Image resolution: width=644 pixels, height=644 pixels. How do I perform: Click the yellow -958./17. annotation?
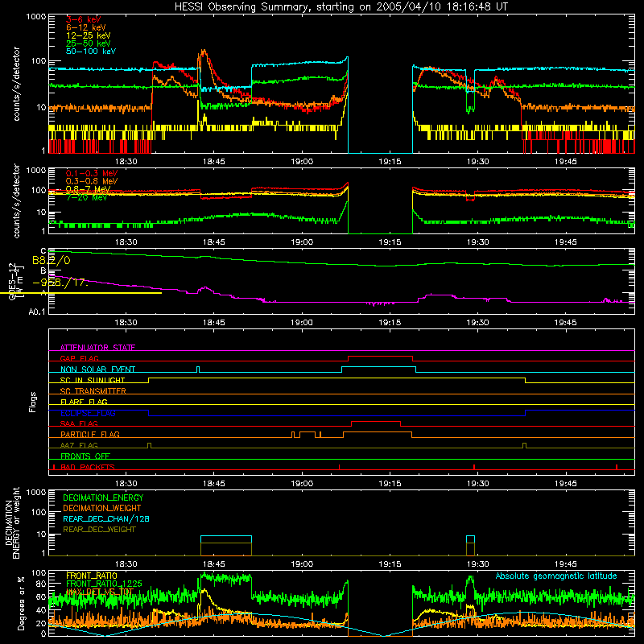tap(60, 283)
